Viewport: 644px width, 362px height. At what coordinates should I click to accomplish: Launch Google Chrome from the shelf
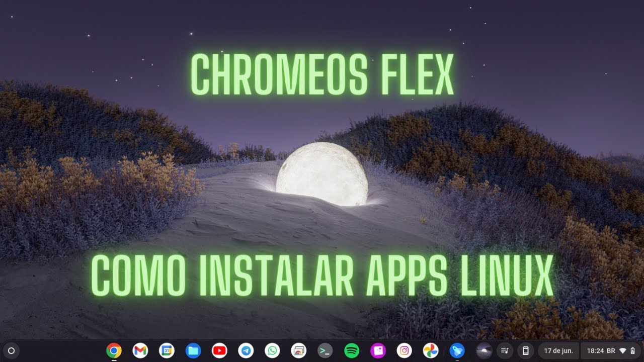114,350
